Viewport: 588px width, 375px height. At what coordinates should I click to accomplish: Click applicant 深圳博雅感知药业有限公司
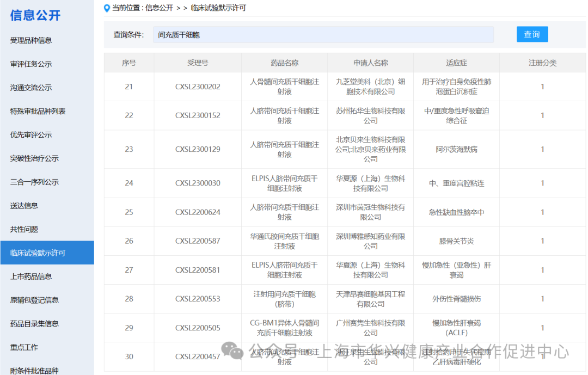point(371,241)
